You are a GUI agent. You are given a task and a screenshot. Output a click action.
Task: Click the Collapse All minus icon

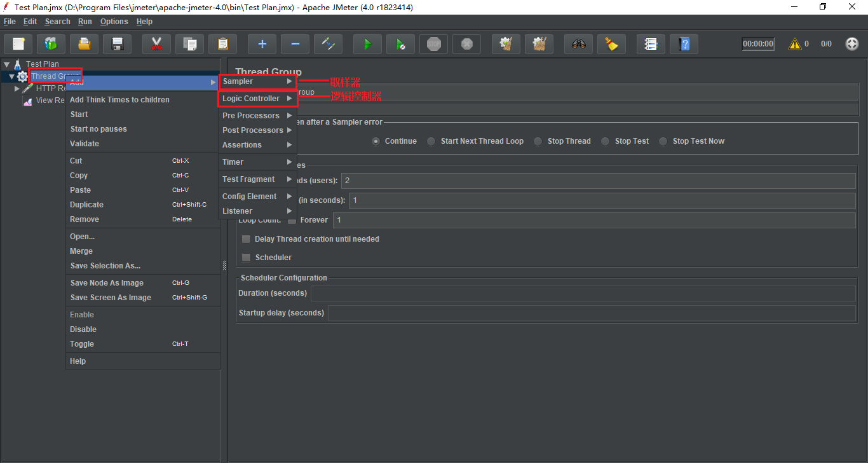[295, 44]
